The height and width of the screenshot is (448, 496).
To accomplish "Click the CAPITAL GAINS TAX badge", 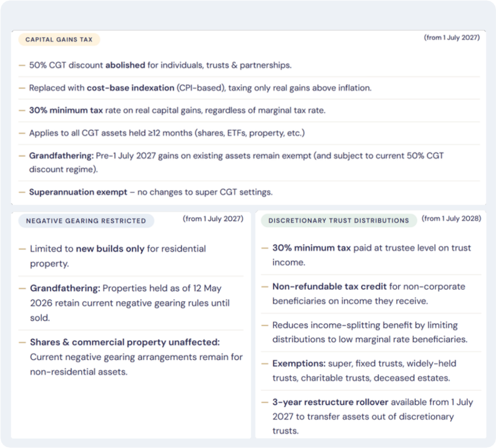I will [x=59, y=40].
